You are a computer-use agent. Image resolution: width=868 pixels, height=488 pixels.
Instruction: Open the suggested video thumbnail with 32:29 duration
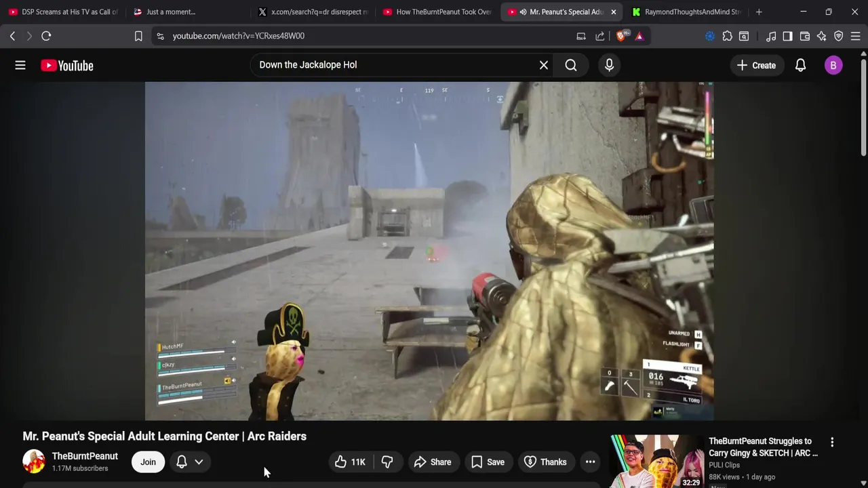(656, 461)
